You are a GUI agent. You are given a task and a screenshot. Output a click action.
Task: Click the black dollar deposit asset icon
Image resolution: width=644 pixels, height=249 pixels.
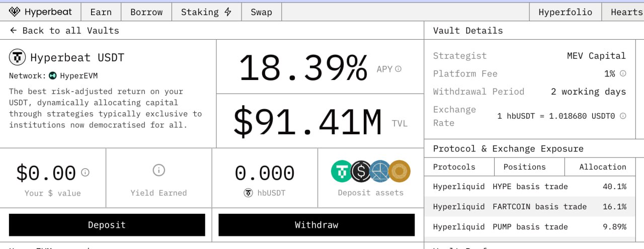(x=361, y=171)
